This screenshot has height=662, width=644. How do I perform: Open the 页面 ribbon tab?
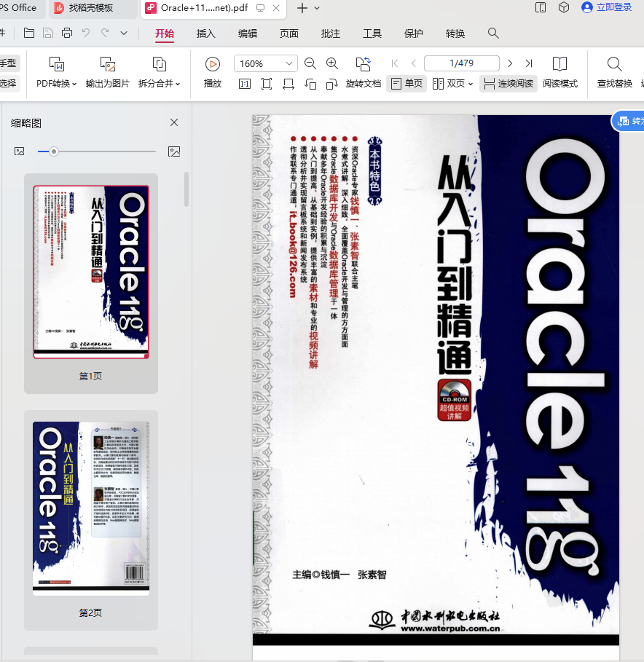coord(288,34)
